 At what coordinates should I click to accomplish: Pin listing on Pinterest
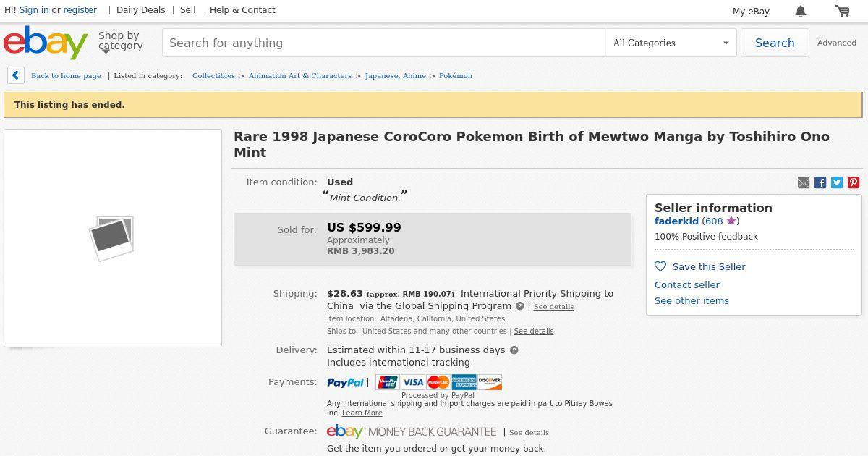pos(854,182)
